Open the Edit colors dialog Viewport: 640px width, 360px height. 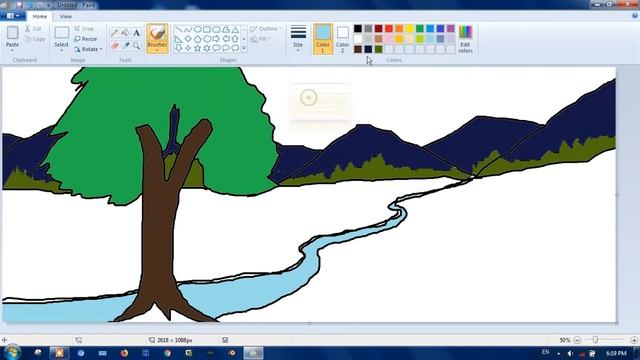465,39
